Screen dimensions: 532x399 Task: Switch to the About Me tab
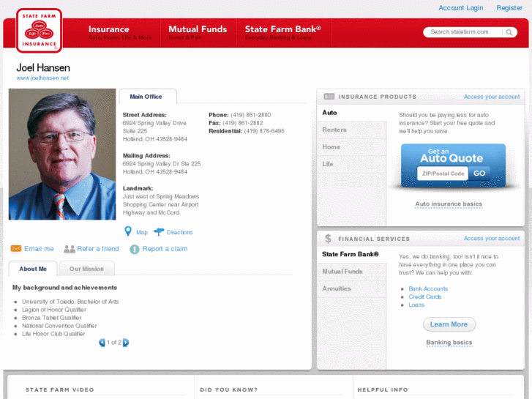(x=33, y=269)
